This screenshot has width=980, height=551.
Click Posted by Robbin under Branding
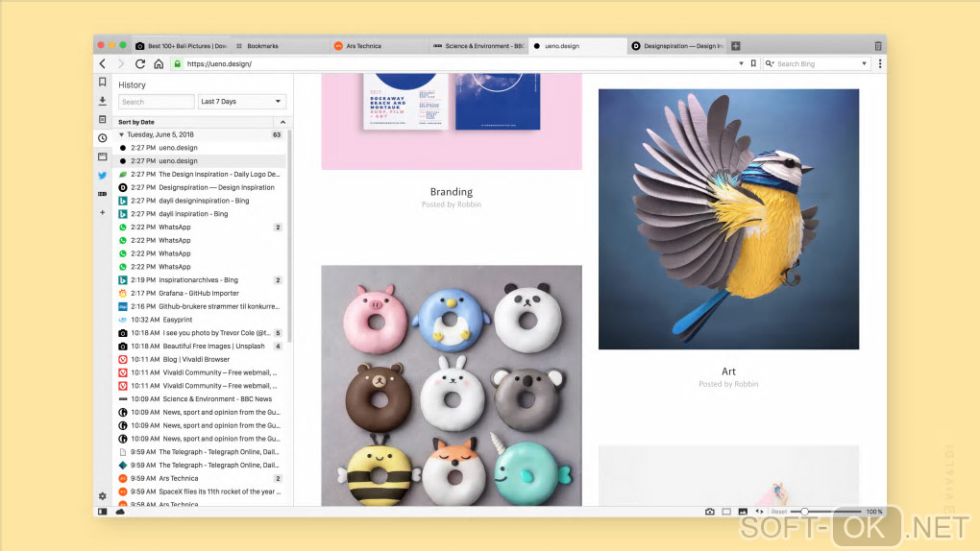coord(452,204)
